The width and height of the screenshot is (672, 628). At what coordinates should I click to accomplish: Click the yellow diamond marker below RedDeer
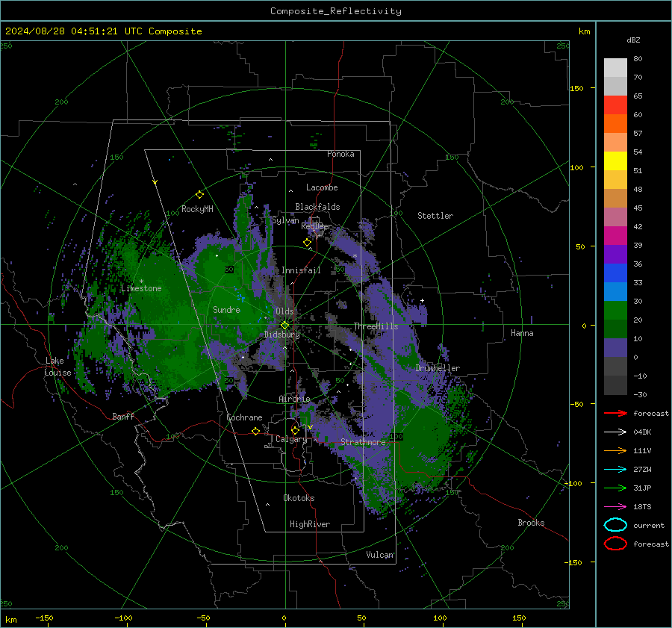click(307, 243)
